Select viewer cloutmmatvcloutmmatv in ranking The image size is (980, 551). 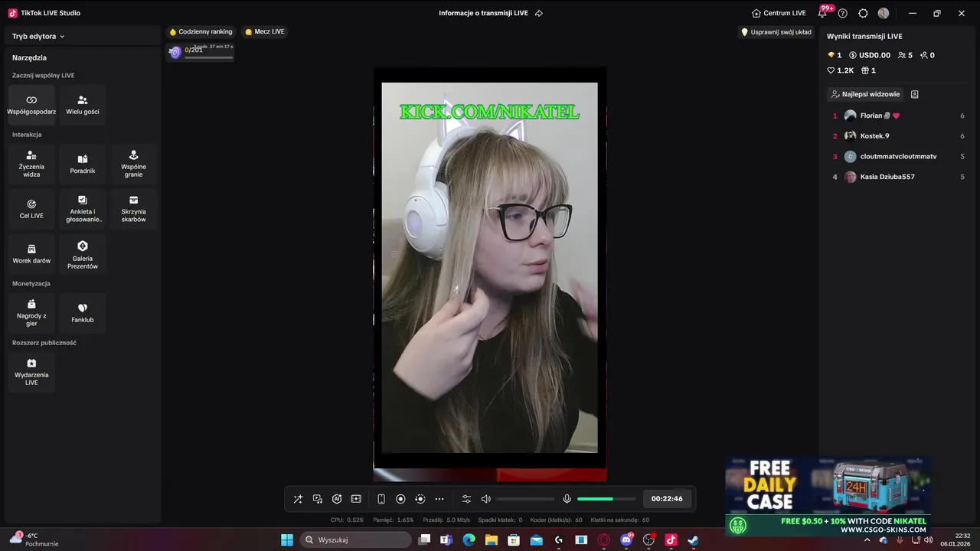coord(899,156)
